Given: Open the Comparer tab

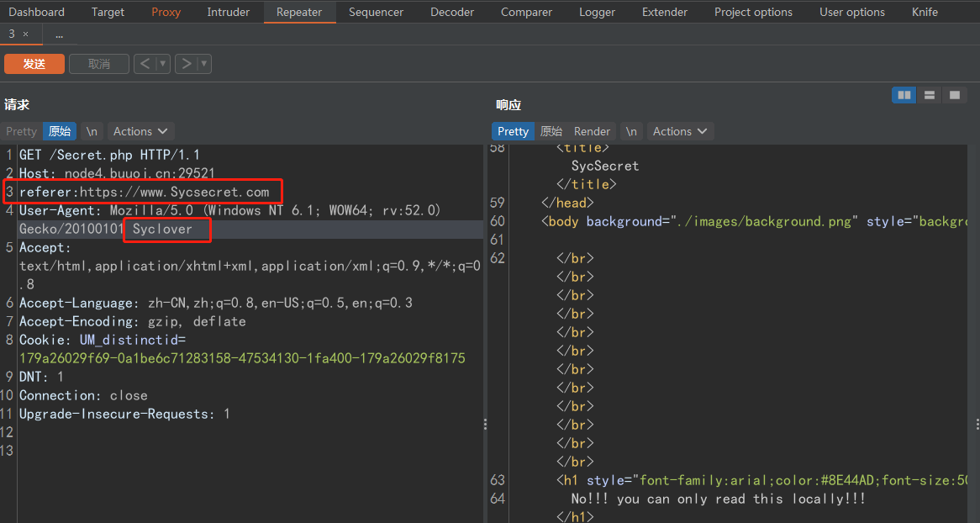Looking at the screenshot, I should click(526, 12).
